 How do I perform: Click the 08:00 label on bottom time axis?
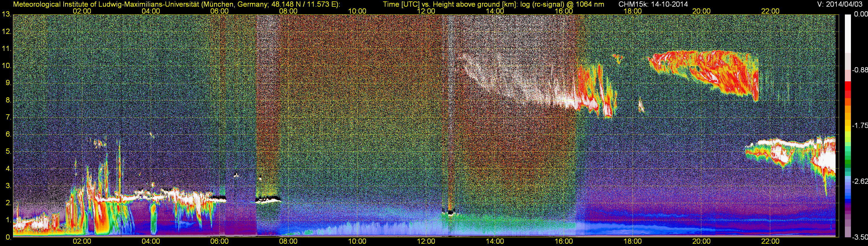288,241
